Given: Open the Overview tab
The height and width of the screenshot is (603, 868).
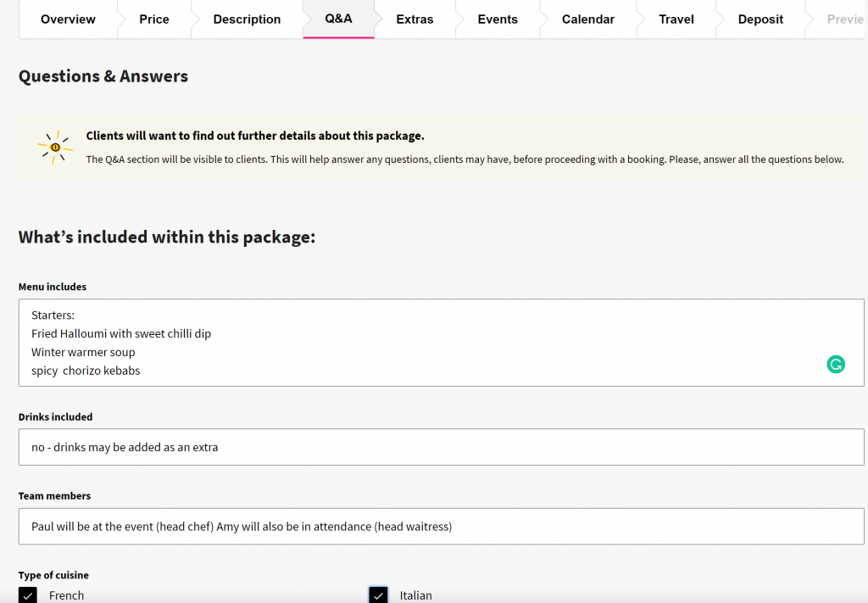Looking at the screenshot, I should (68, 20).
